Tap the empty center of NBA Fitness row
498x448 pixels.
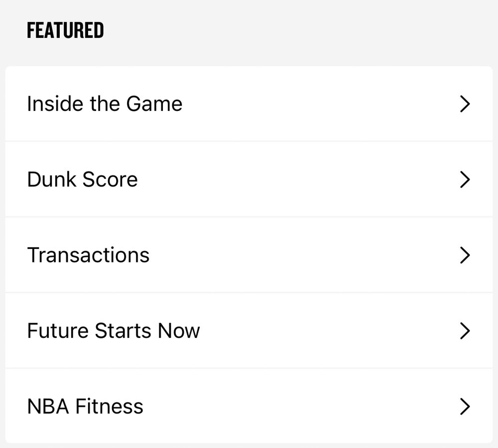tap(299, 406)
